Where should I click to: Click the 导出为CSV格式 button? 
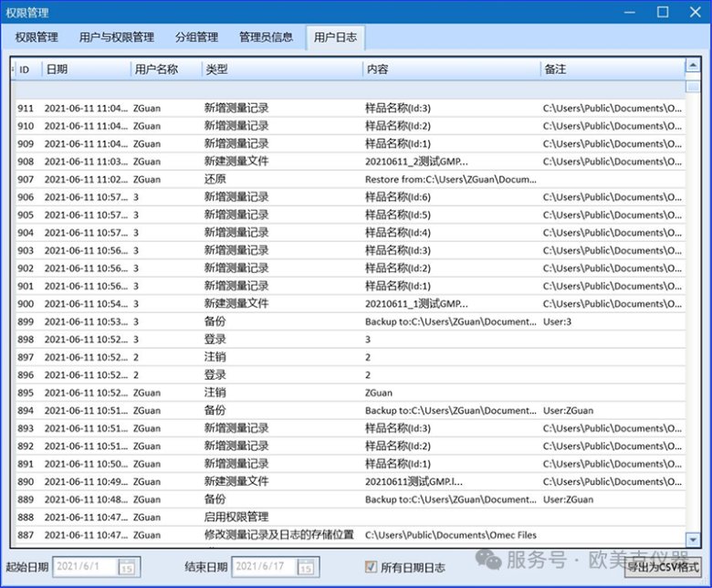[663, 567]
